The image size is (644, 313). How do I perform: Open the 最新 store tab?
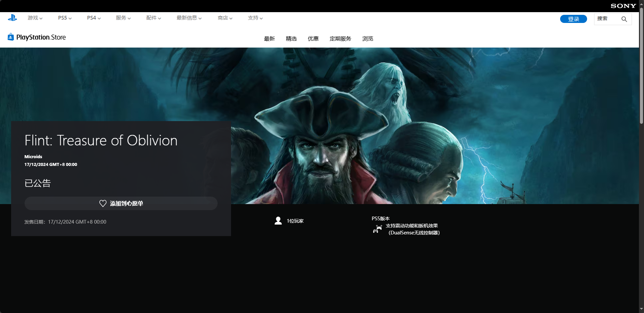[269, 39]
